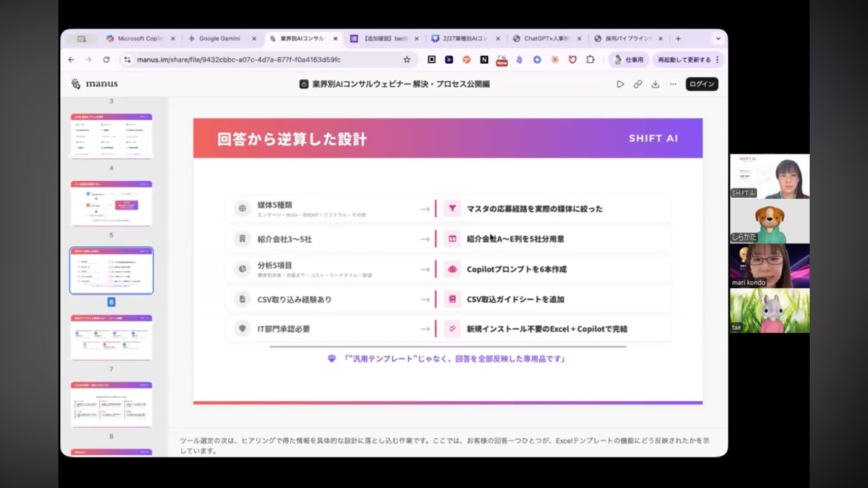Select slide 5 thumbnail in sidebar

[x=111, y=203]
